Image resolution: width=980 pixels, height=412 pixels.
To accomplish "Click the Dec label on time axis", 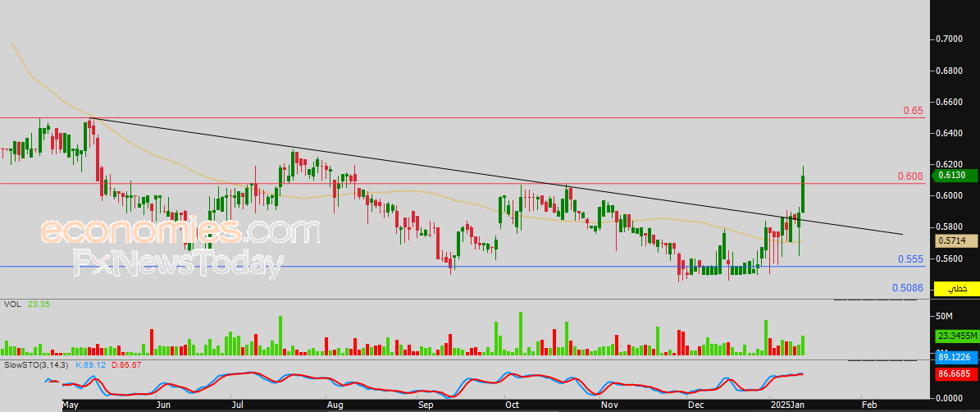I will point(695,405).
